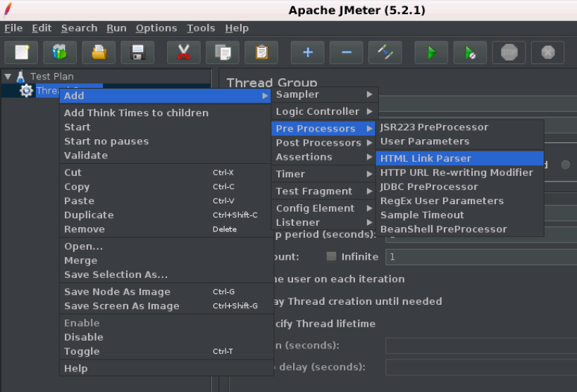Open the File menu
This screenshot has height=392, width=577.
pyautogui.click(x=13, y=28)
